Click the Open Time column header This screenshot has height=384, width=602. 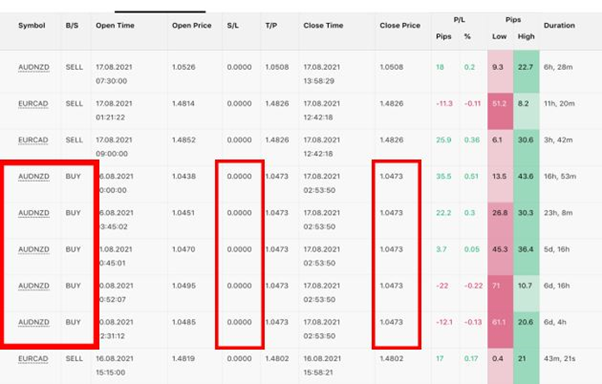click(115, 26)
